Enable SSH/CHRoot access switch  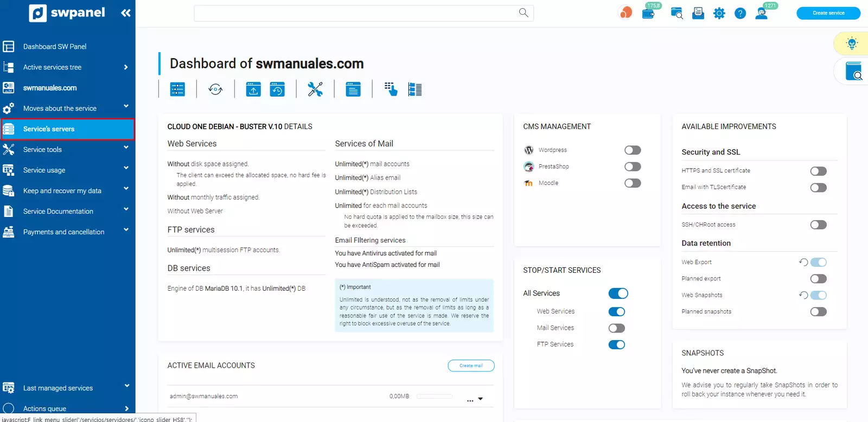[818, 225]
